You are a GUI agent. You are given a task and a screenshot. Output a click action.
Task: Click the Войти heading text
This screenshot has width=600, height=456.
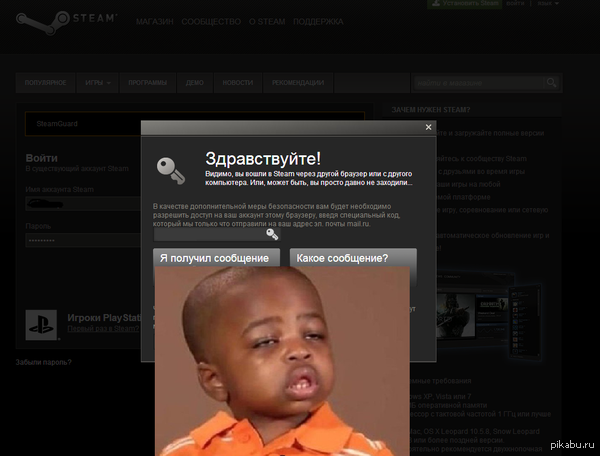42,158
